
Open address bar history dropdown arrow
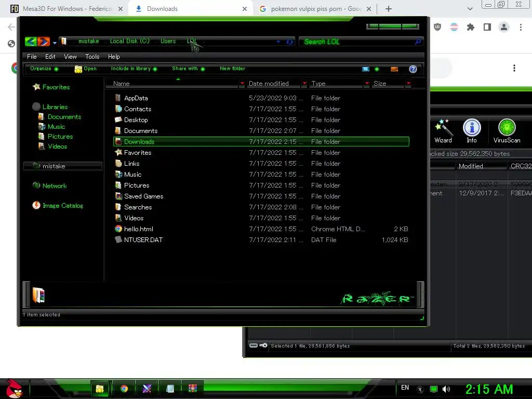pos(278,42)
